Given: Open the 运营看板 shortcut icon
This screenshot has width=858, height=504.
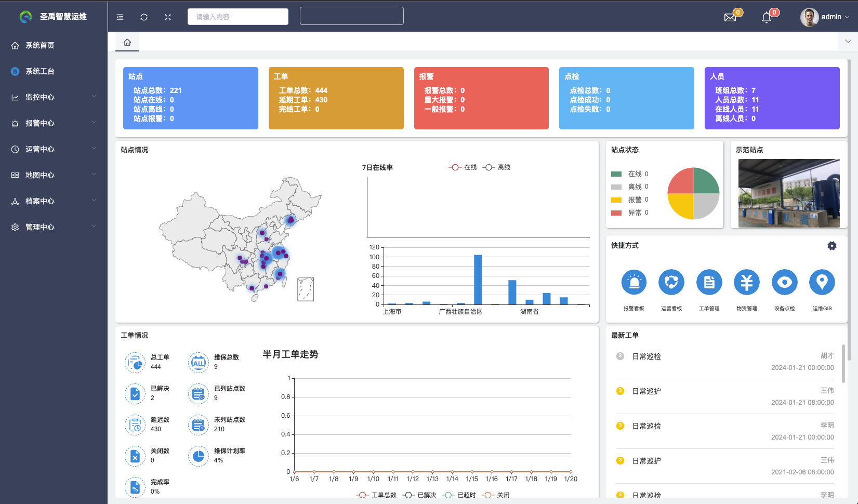Looking at the screenshot, I should [x=671, y=282].
